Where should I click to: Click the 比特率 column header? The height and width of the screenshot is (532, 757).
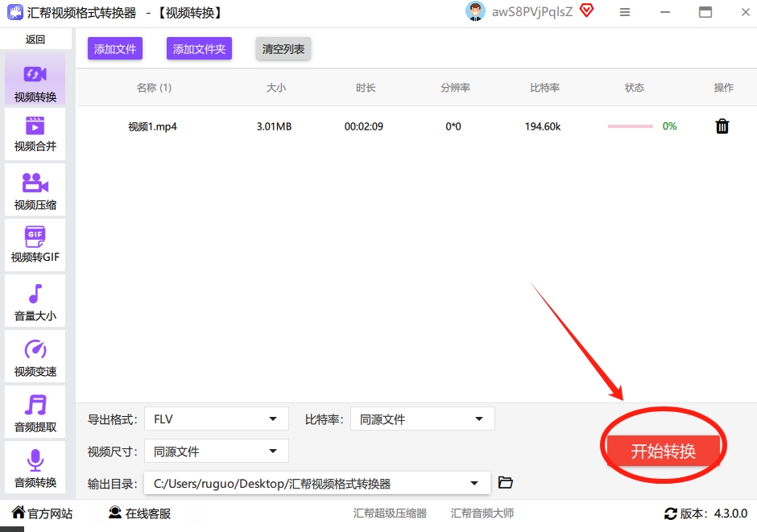click(x=544, y=87)
